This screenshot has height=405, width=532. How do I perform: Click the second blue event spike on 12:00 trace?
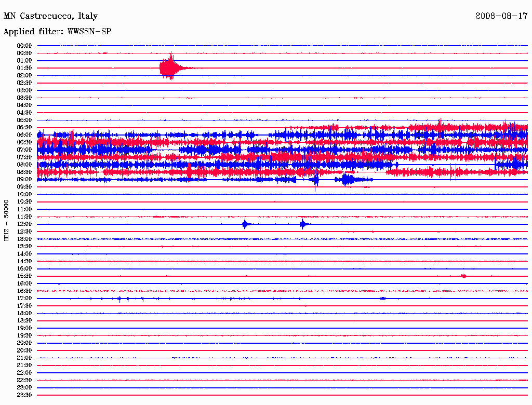pos(303,224)
